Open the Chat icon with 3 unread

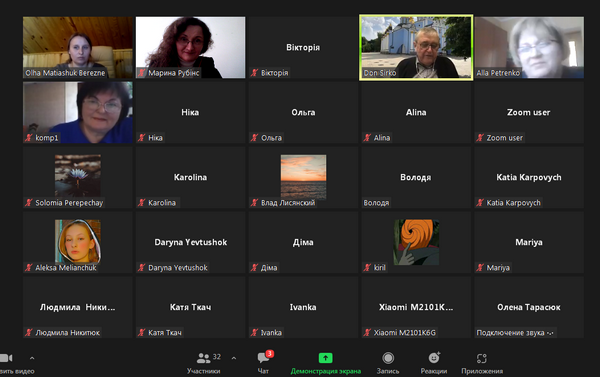(264, 357)
